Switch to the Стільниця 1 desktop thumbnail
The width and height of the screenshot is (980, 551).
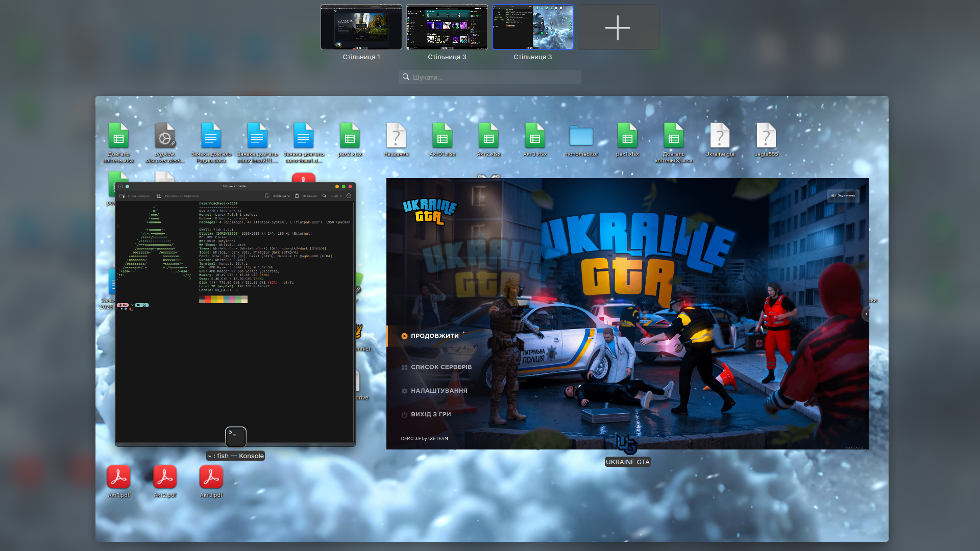pyautogui.click(x=361, y=27)
